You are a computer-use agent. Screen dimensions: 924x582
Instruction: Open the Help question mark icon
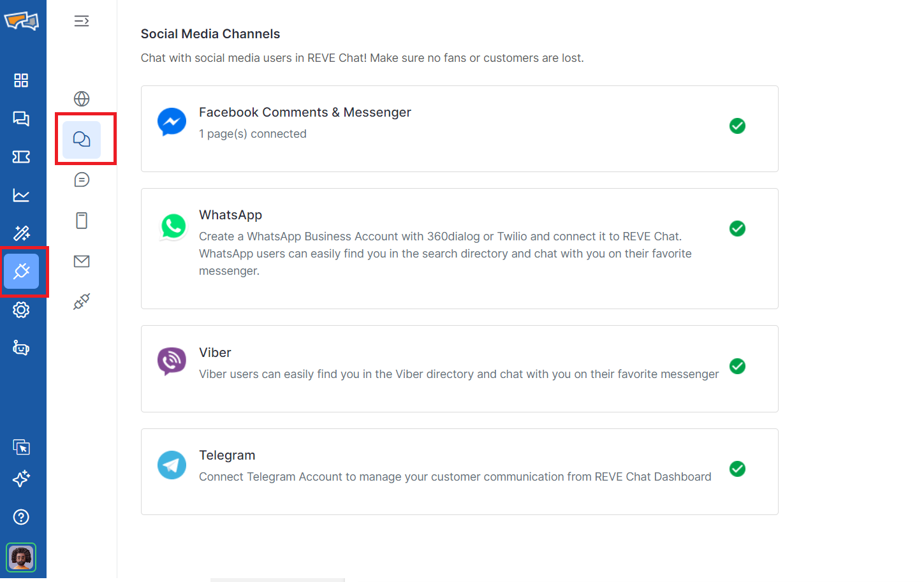pos(21,517)
